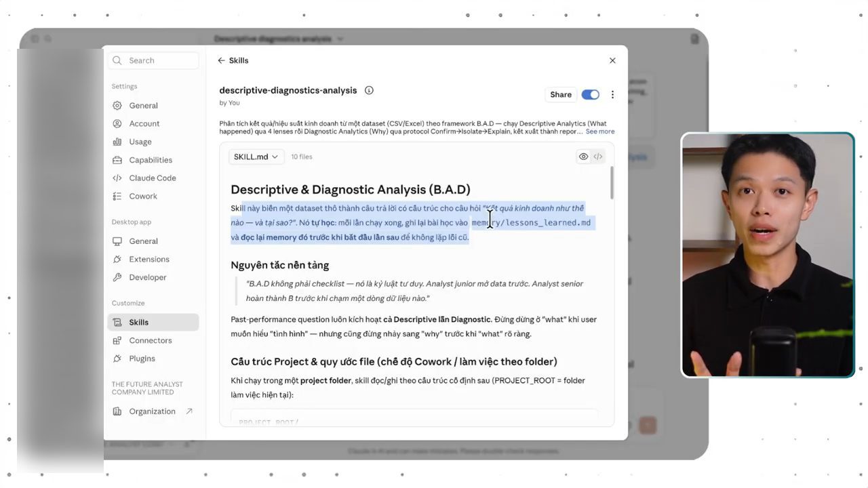Switch to raw code view icon
This screenshot has width=868, height=488.
(x=598, y=157)
